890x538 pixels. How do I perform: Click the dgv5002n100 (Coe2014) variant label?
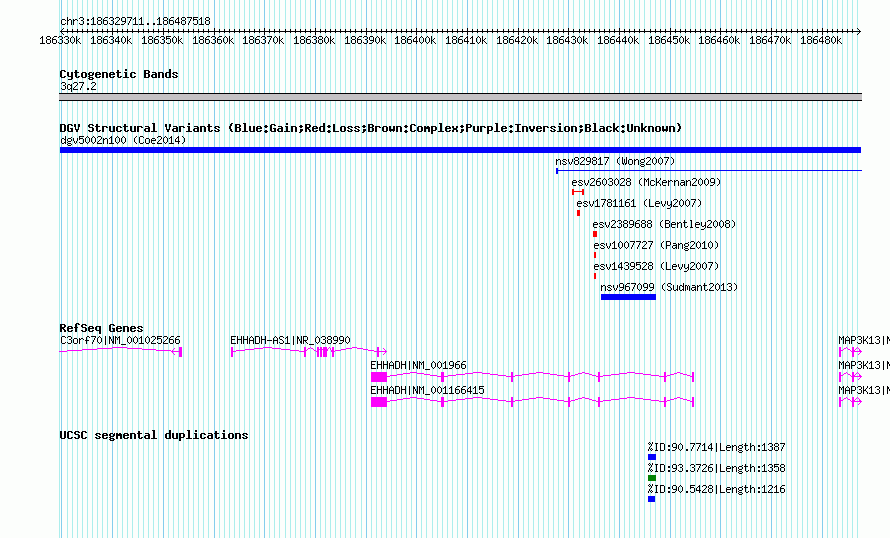[x=123, y=140]
